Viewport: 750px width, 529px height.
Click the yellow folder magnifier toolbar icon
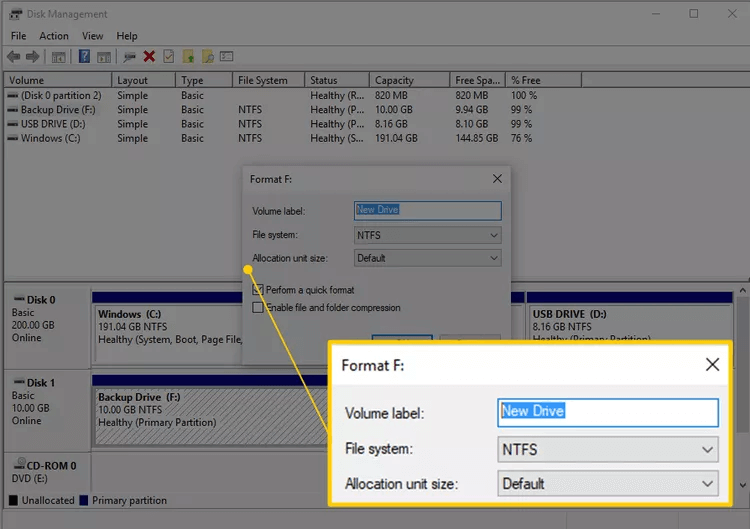(207, 57)
